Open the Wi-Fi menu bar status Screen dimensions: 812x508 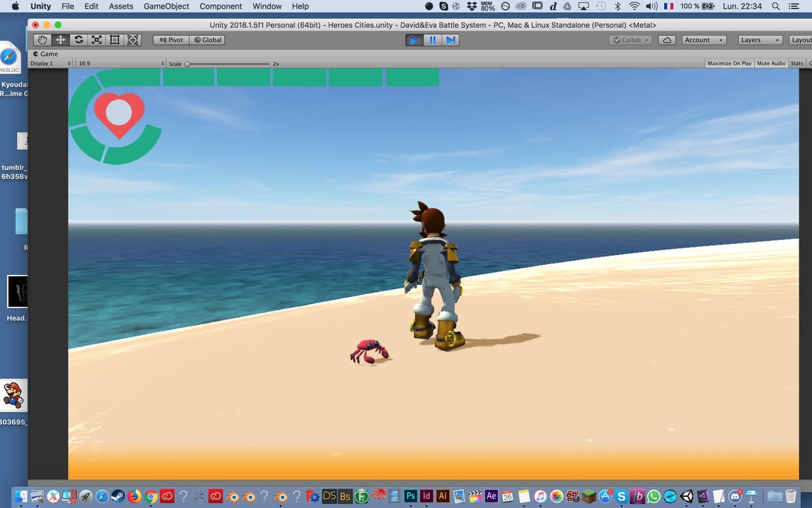pos(634,6)
